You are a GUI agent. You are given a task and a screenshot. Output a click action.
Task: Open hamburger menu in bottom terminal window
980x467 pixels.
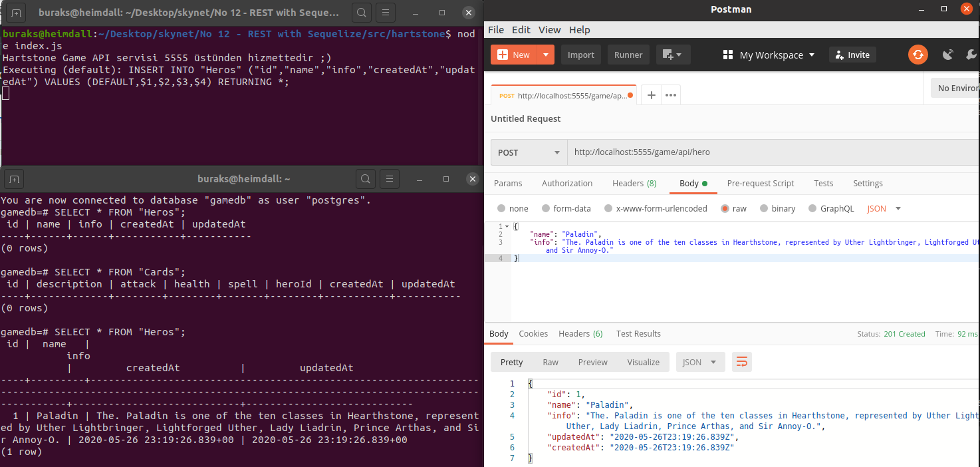pos(389,179)
